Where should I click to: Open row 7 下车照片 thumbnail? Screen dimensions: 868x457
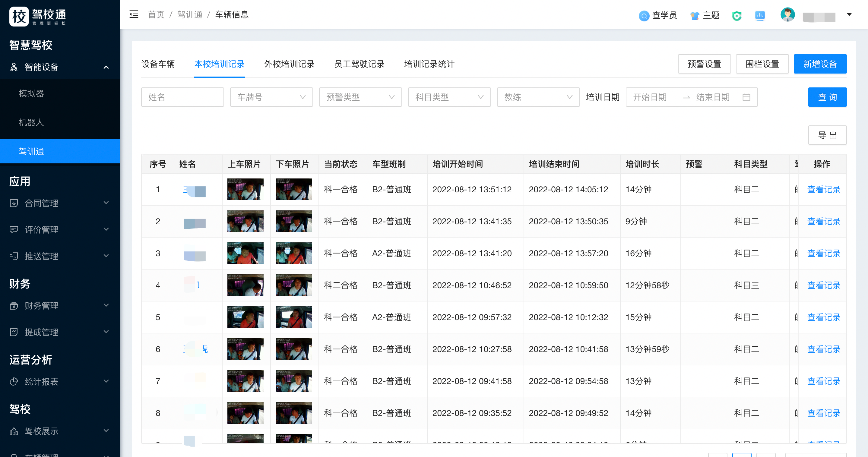tap(293, 381)
